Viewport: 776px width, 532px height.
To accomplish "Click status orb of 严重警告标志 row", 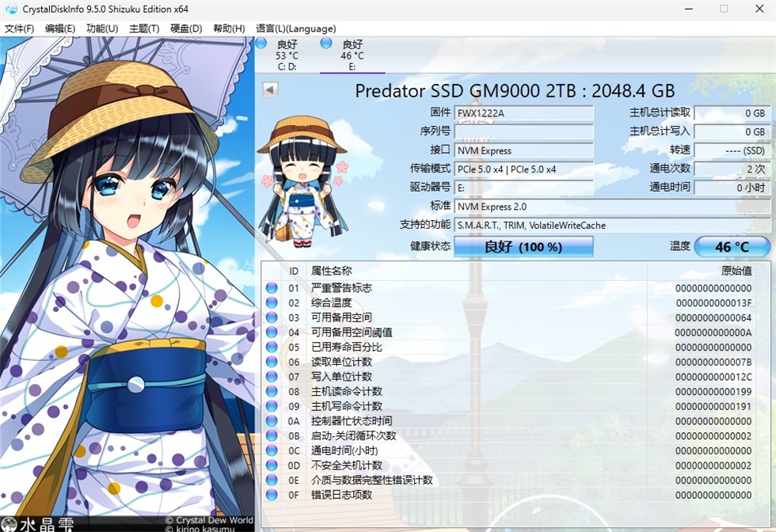I will 271,288.
